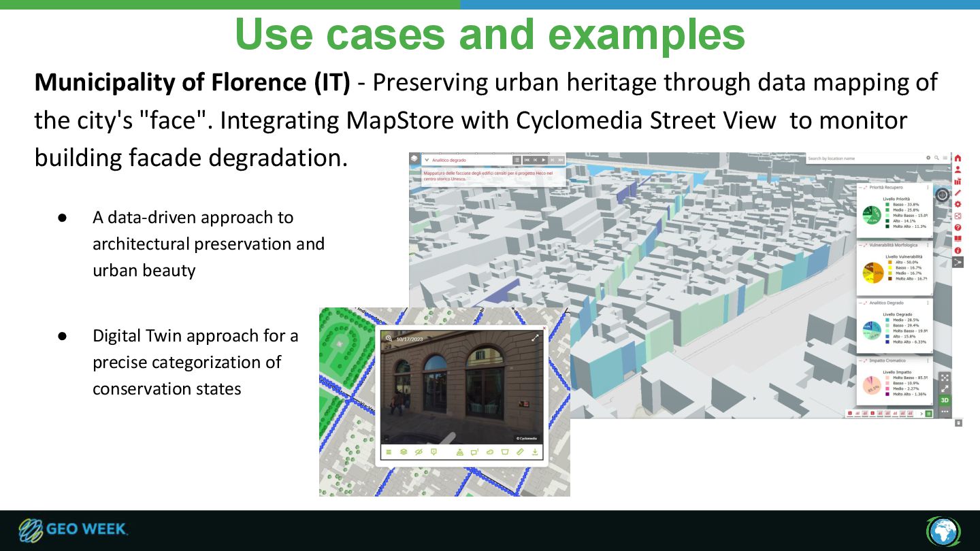
Task: Click the Alto - 50.0% legend swatch
Action: 890,262
